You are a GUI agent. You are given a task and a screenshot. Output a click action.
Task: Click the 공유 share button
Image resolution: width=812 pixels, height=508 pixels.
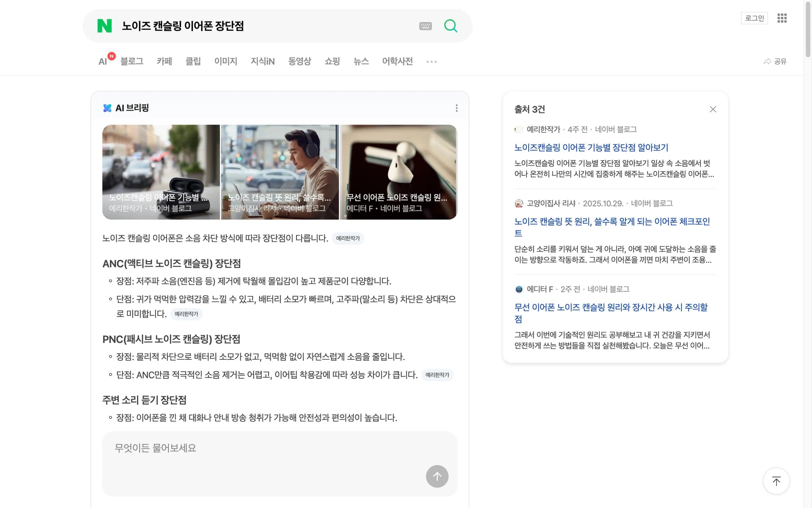tap(775, 61)
